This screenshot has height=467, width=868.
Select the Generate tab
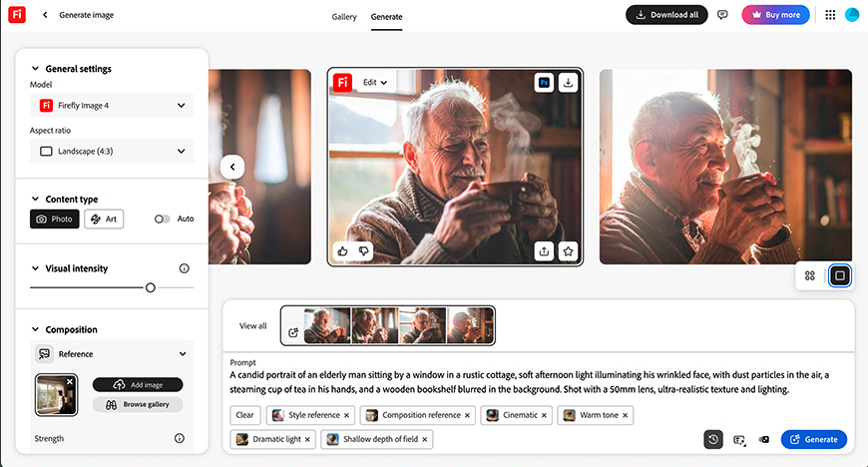386,17
